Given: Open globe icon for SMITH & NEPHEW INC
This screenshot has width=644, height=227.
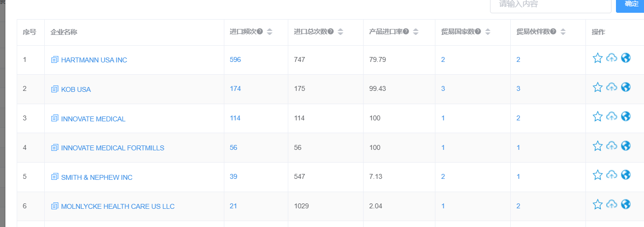Looking at the screenshot, I should (x=626, y=175).
